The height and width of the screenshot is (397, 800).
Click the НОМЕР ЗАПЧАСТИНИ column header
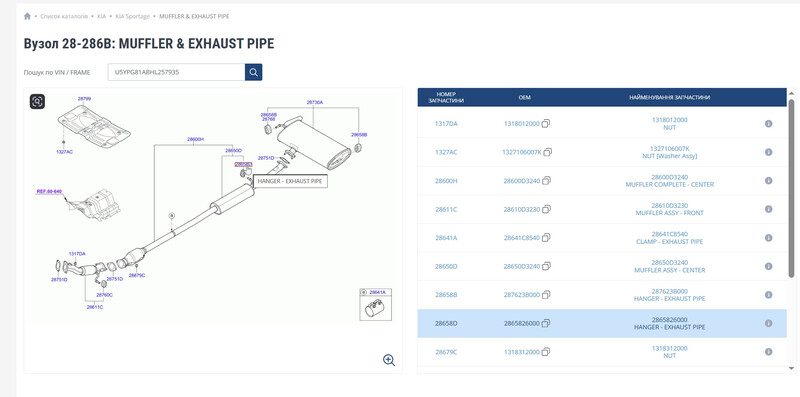446,97
